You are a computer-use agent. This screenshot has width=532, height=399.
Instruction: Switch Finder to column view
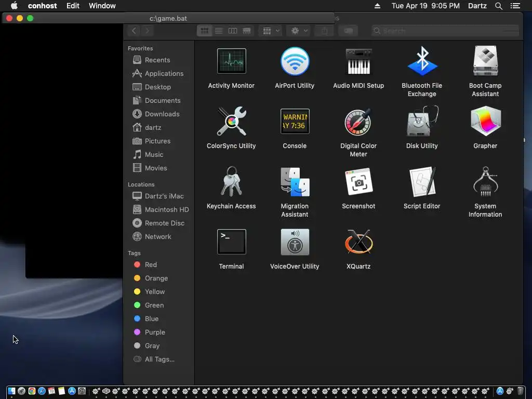point(232,31)
